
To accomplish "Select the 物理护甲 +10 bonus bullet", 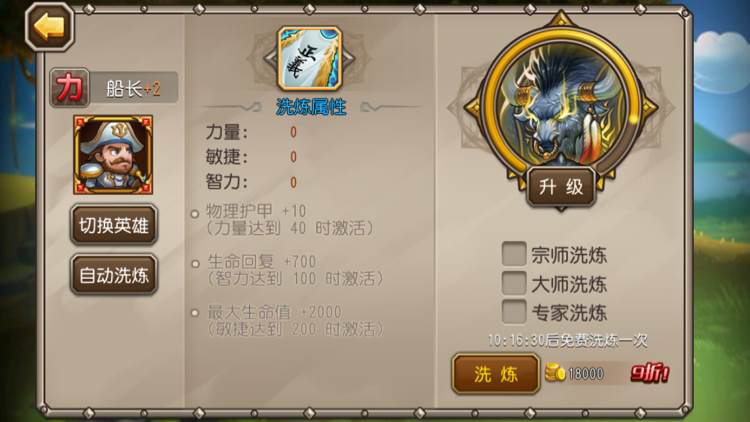I will [195, 214].
